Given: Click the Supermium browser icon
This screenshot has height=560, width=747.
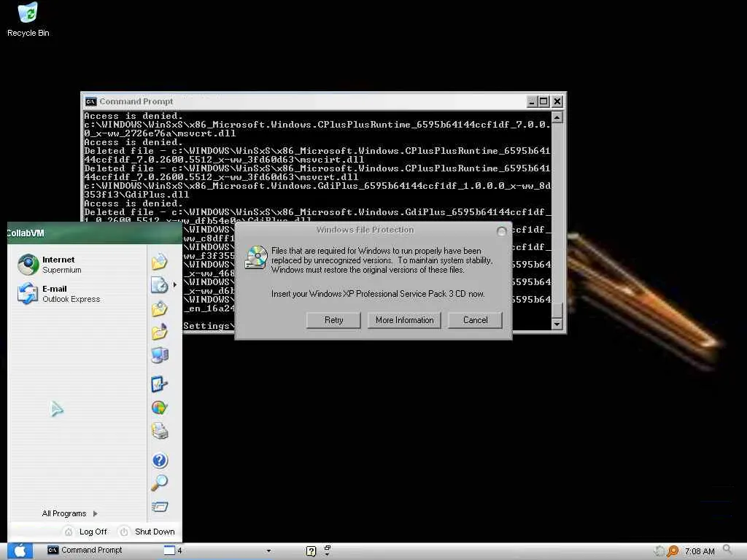Looking at the screenshot, I should pyautogui.click(x=28, y=264).
